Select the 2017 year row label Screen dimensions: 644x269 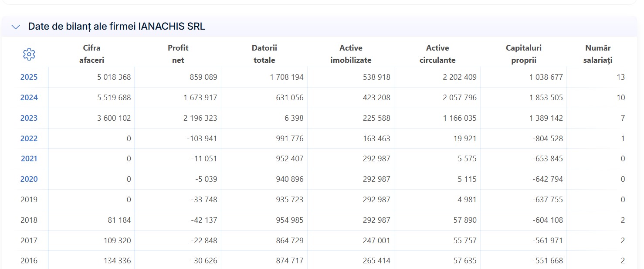click(x=29, y=240)
